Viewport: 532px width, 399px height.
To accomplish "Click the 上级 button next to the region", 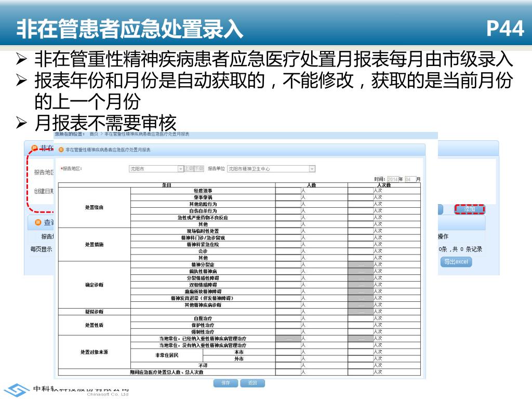I will pos(189,169).
